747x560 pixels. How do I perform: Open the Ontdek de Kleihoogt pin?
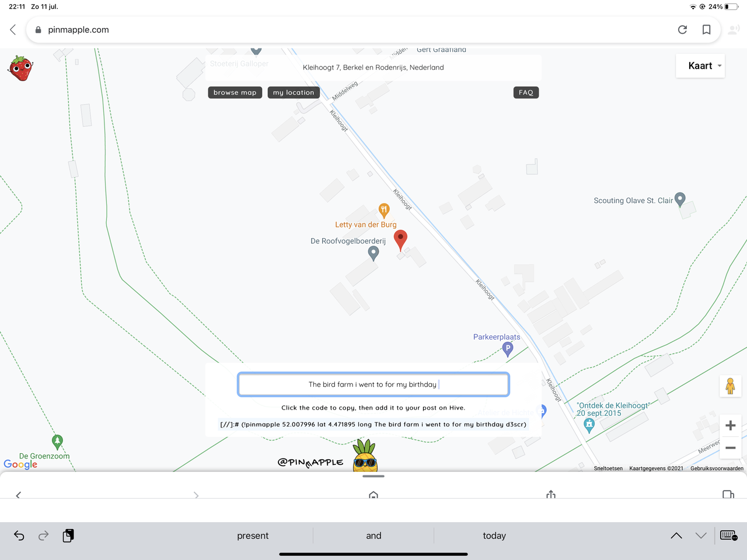(x=589, y=426)
